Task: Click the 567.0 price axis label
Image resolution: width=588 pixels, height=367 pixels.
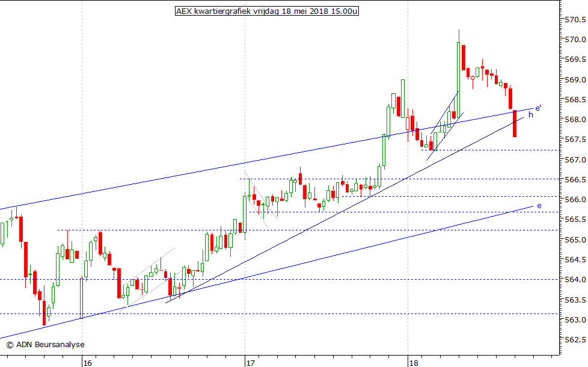Action: click(575, 160)
